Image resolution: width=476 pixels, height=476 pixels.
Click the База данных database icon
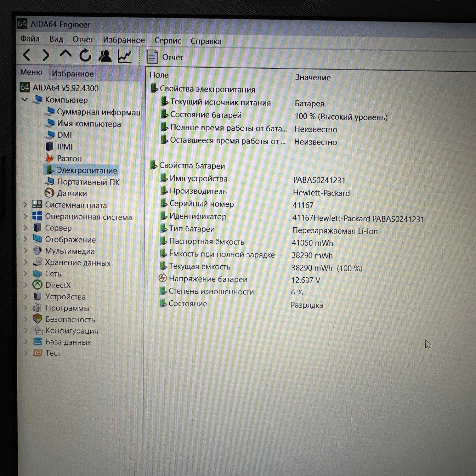click(x=38, y=342)
